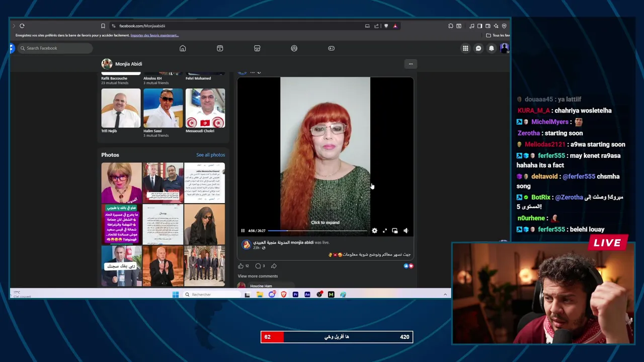Open video quality settings gear
Viewport: 644px width, 362px height.
pyautogui.click(x=374, y=231)
